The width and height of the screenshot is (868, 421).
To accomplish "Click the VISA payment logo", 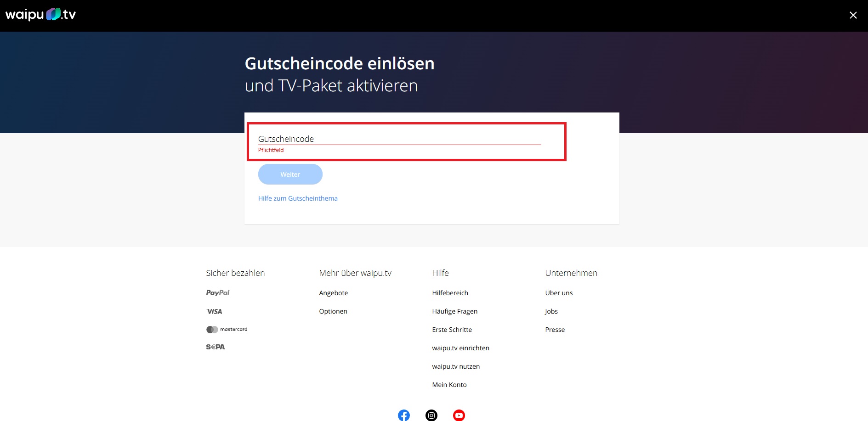I will click(x=214, y=311).
